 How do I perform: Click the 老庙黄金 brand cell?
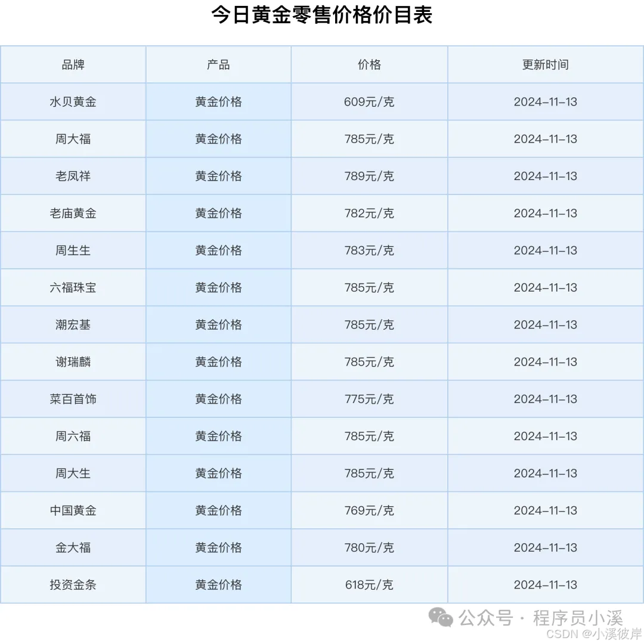pyautogui.click(x=73, y=213)
